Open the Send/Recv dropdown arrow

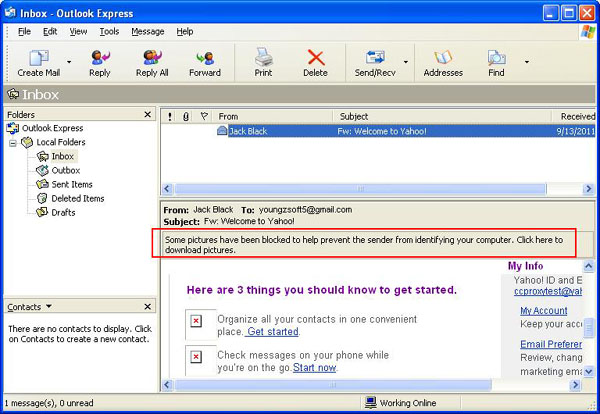coord(406,62)
